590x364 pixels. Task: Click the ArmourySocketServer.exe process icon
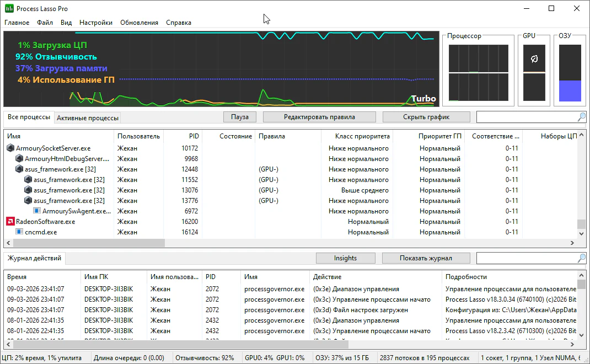(10, 148)
